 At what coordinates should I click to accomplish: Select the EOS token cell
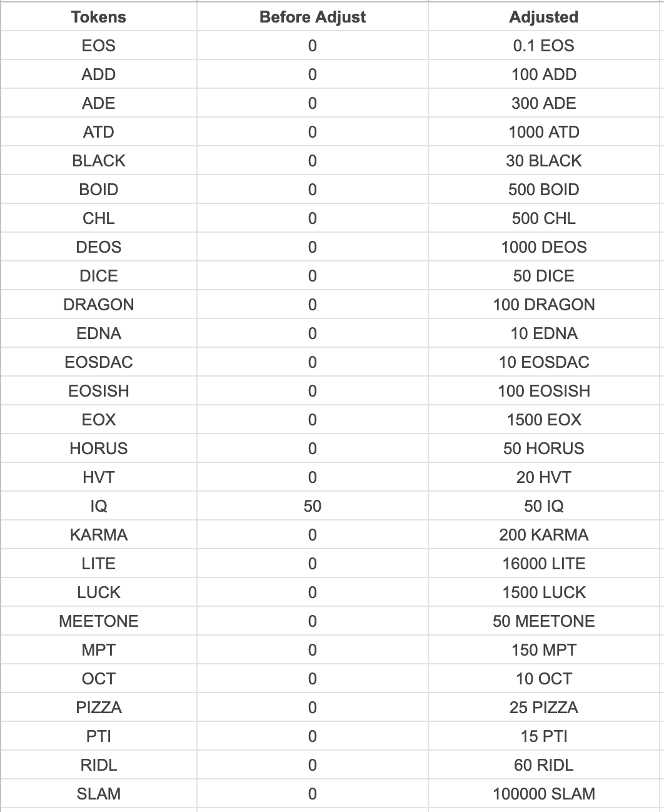click(x=99, y=46)
